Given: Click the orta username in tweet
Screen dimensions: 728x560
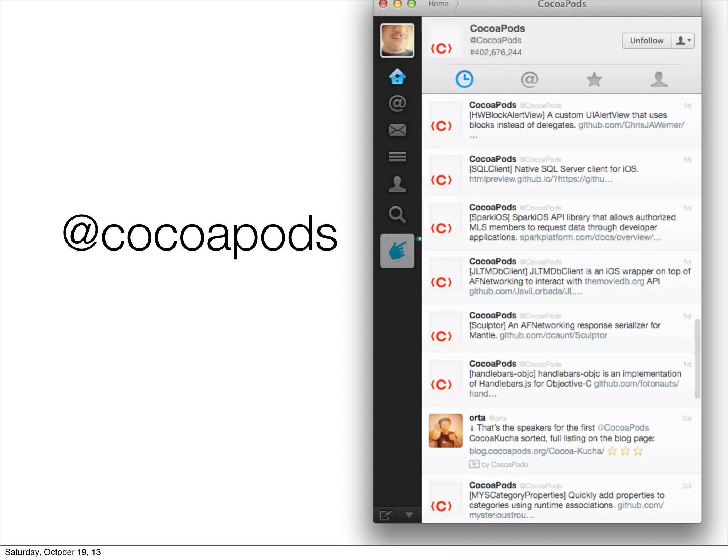Looking at the screenshot, I should coord(477,418).
